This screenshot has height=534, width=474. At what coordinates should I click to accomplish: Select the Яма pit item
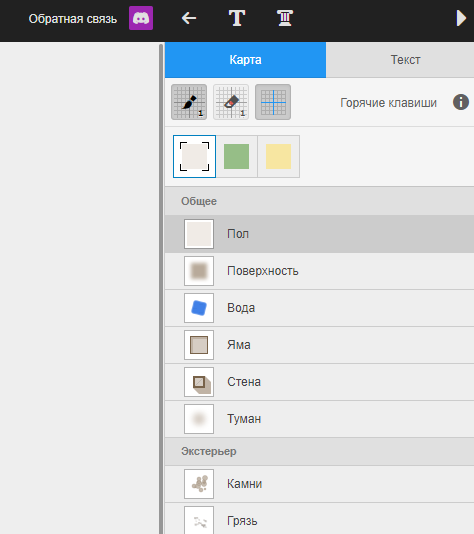coord(319,345)
